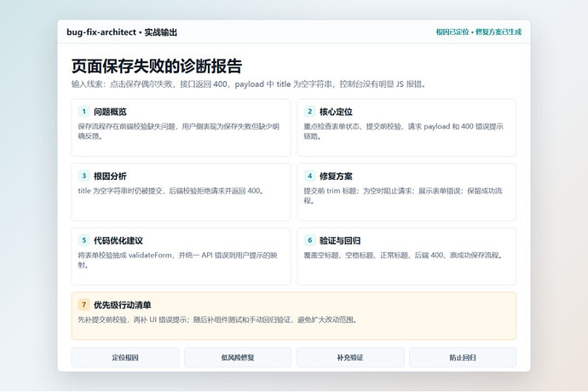
Task: Click the 问题概览 card heading
Action: [x=110, y=112]
